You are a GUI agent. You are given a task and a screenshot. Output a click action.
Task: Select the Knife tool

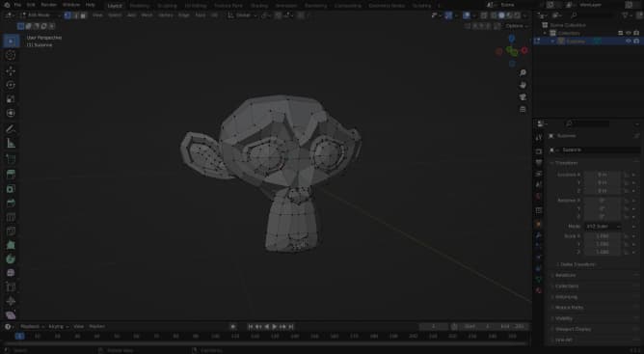point(11,231)
